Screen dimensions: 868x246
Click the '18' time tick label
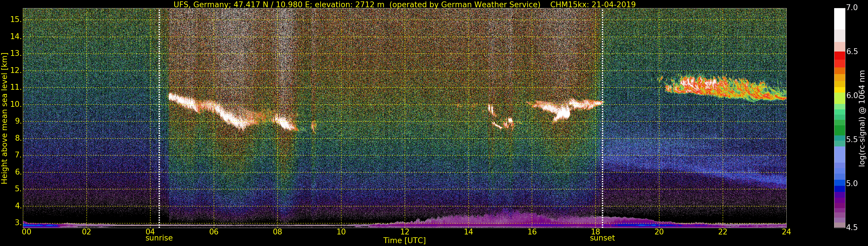(x=595, y=232)
